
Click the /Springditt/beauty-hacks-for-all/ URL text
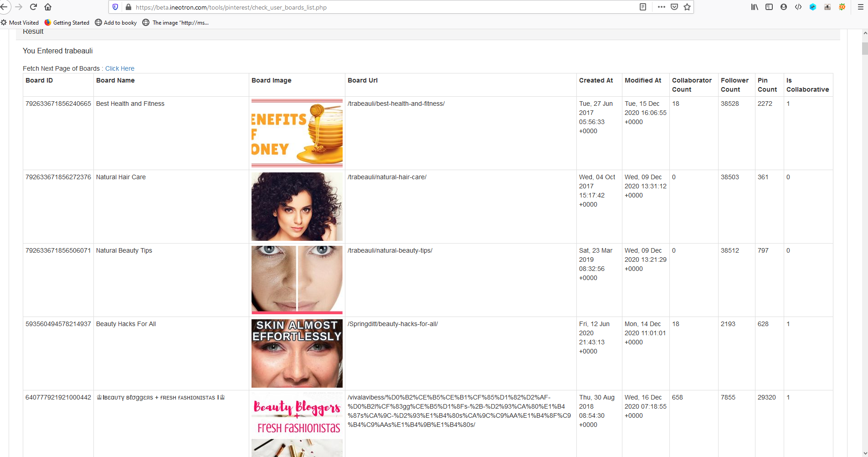(393, 324)
